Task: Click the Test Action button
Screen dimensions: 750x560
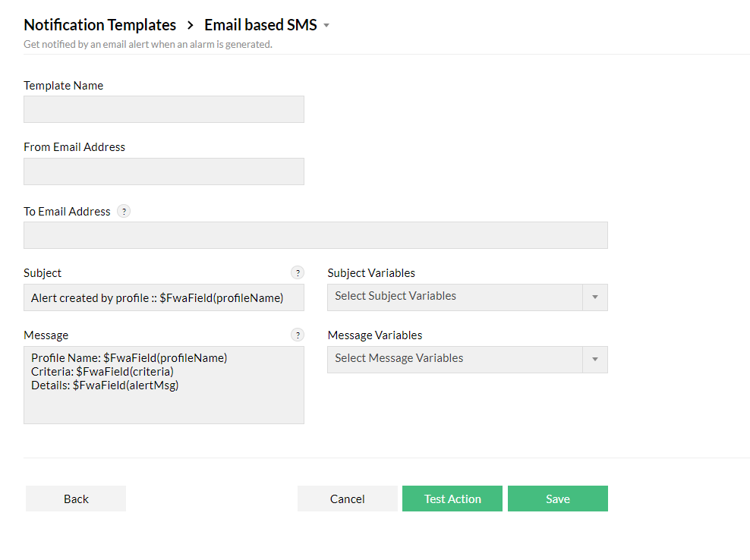Action: pos(452,499)
